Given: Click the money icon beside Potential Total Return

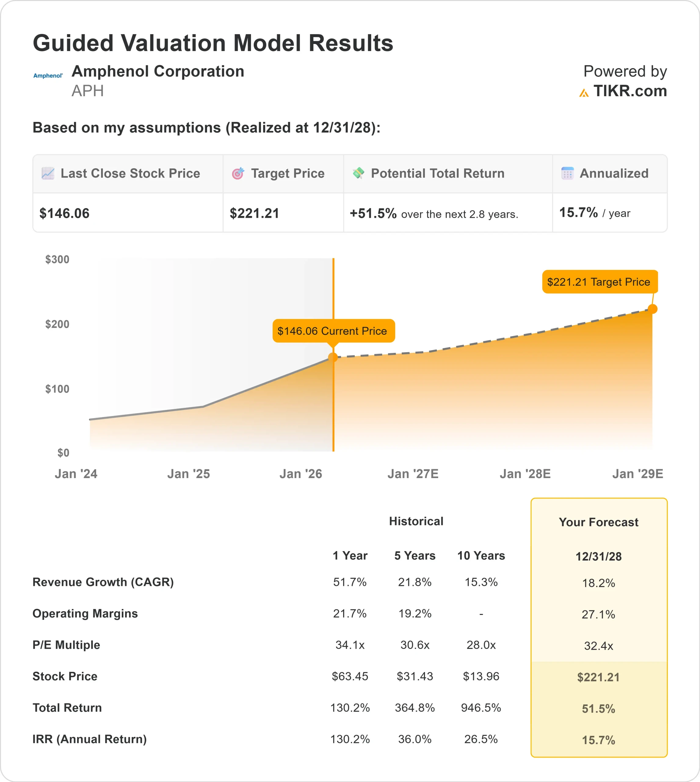Looking at the screenshot, I should pos(358,174).
